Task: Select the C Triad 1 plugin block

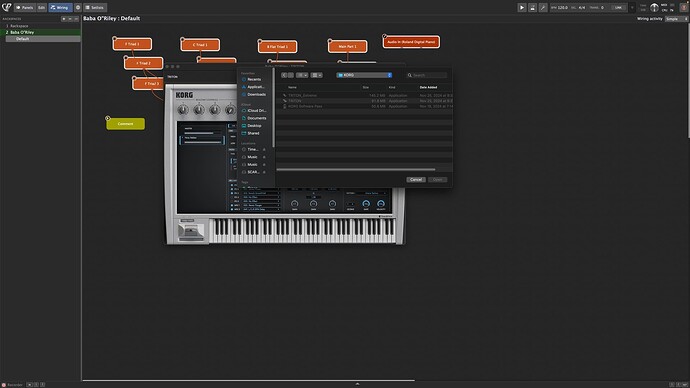Action: [200, 44]
